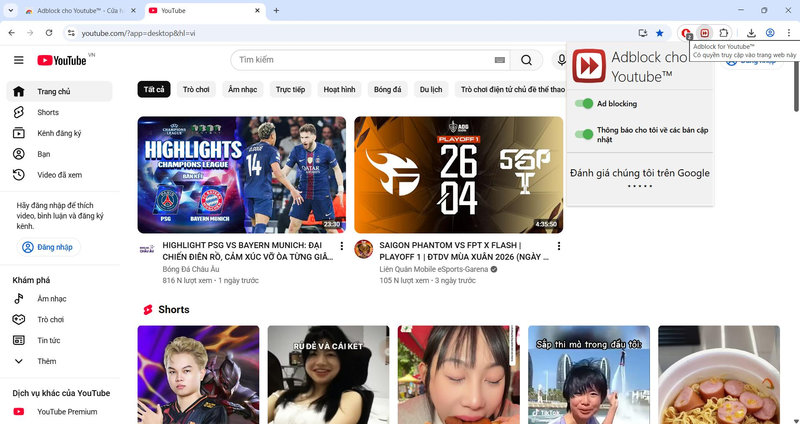800x424 pixels.
Task: Select the Bóng đá filter chip
Action: point(388,90)
